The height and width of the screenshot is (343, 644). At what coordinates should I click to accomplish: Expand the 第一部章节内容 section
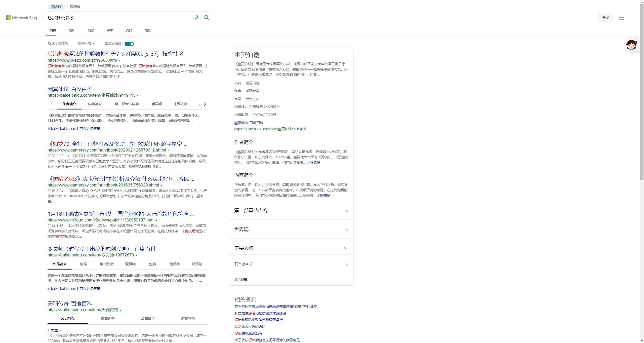291,210
